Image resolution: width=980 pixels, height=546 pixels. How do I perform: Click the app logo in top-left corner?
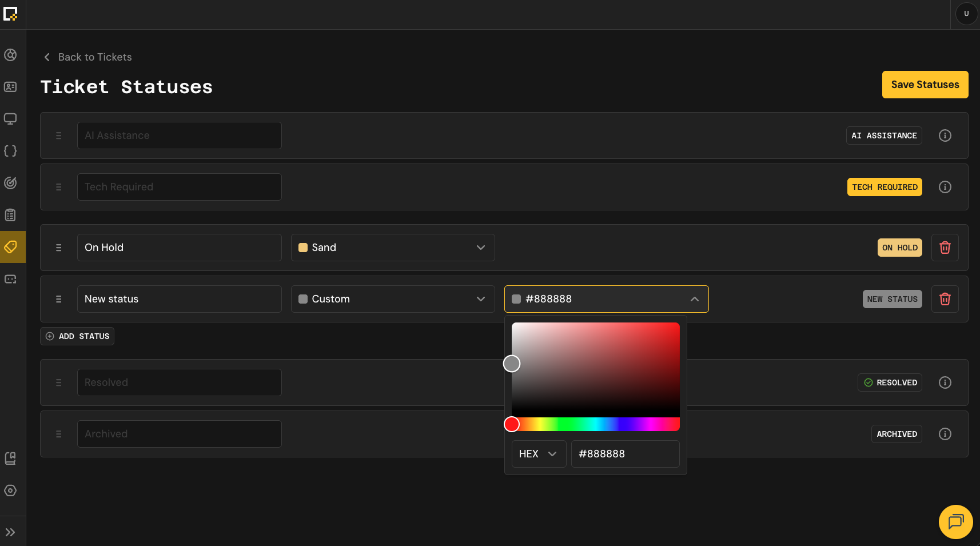pyautogui.click(x=10, y=14)
